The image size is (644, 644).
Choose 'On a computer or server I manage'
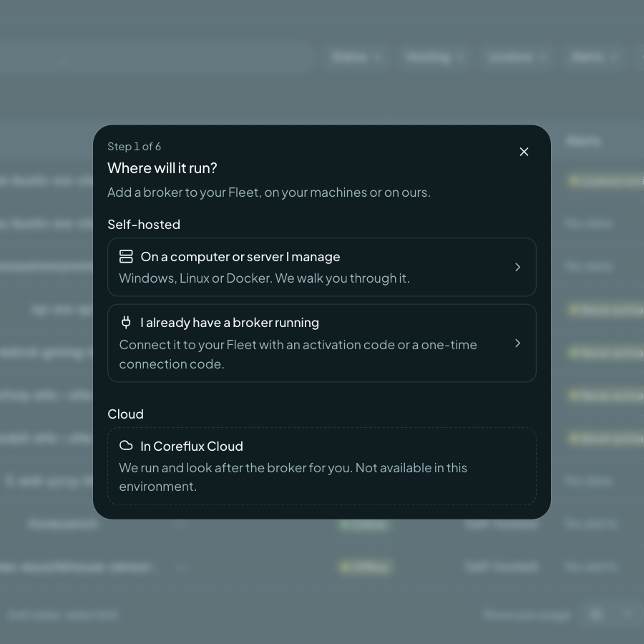322,267
